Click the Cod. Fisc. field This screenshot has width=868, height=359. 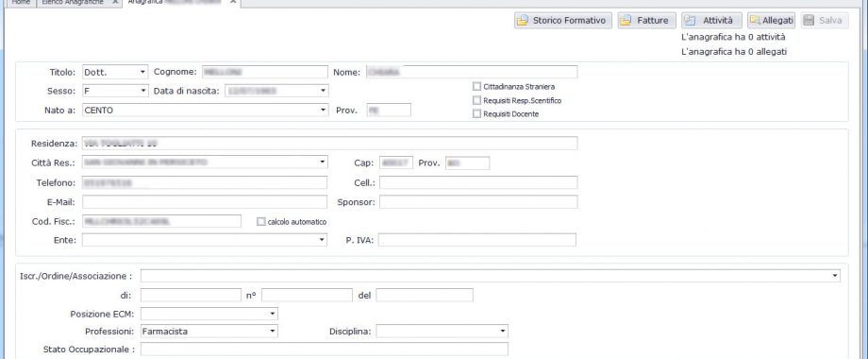[161, 221]
